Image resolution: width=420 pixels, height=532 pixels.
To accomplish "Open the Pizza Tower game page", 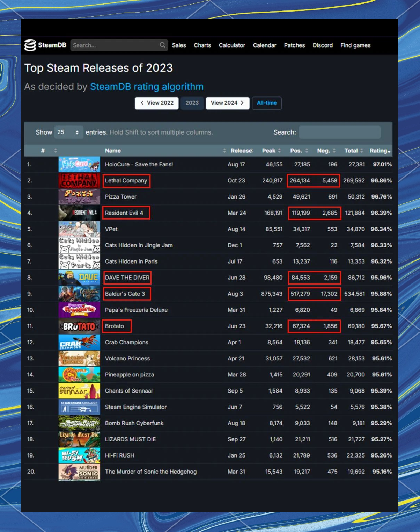I will [x=121, y=197].
